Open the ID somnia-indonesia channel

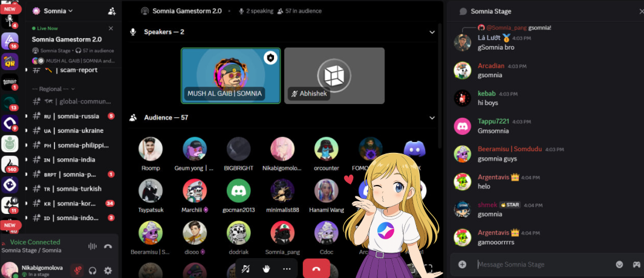click(x=73, y=218)
